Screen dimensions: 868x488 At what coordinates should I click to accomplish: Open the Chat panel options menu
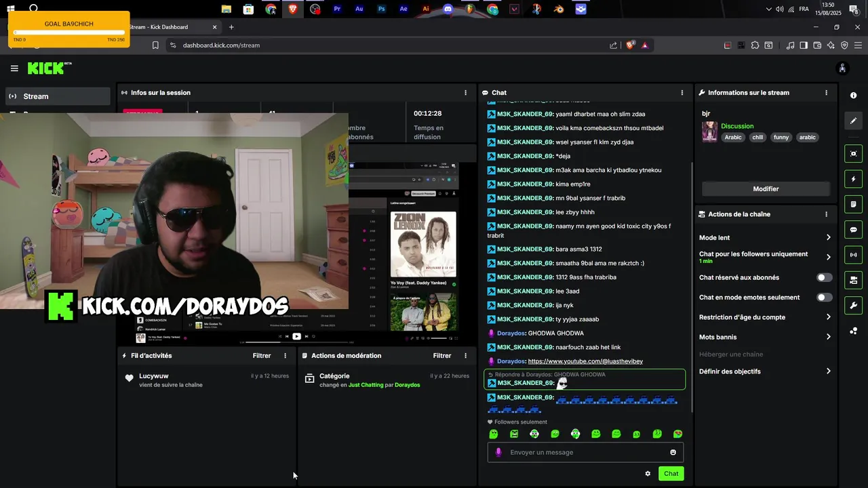coord(682,93)
